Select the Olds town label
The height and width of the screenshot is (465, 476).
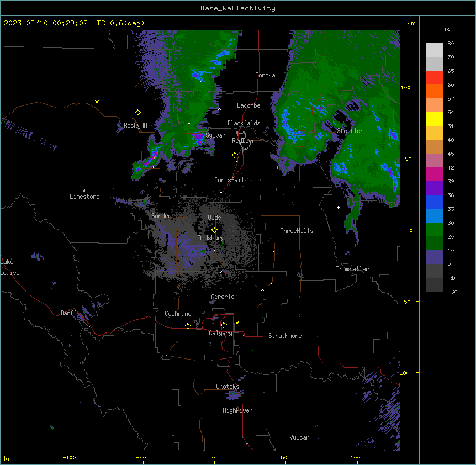click(x=214, y=218)
